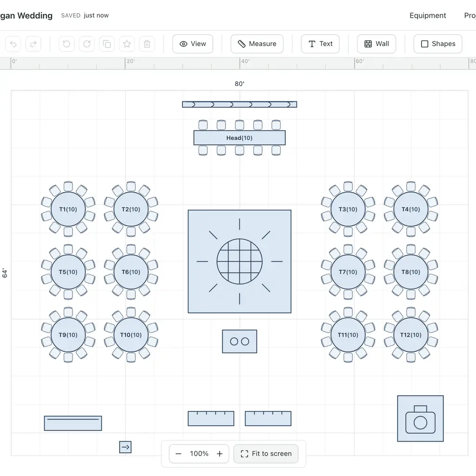This screenshot has height=476, width=476.
Task: Select round table T8(10)
Action: click(x=411, y=272)
